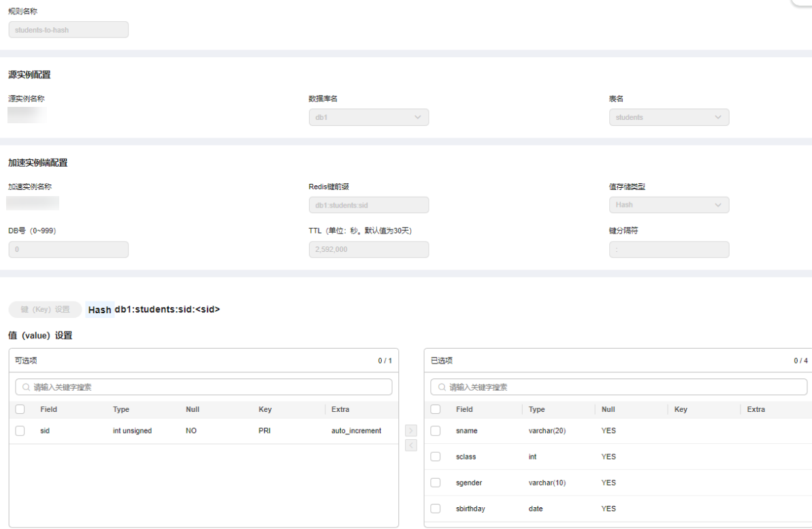The width and height of the screenshot is (812, 529).
Task: Expand the 表名 students dropdown
Action: [x=668, y=117]
